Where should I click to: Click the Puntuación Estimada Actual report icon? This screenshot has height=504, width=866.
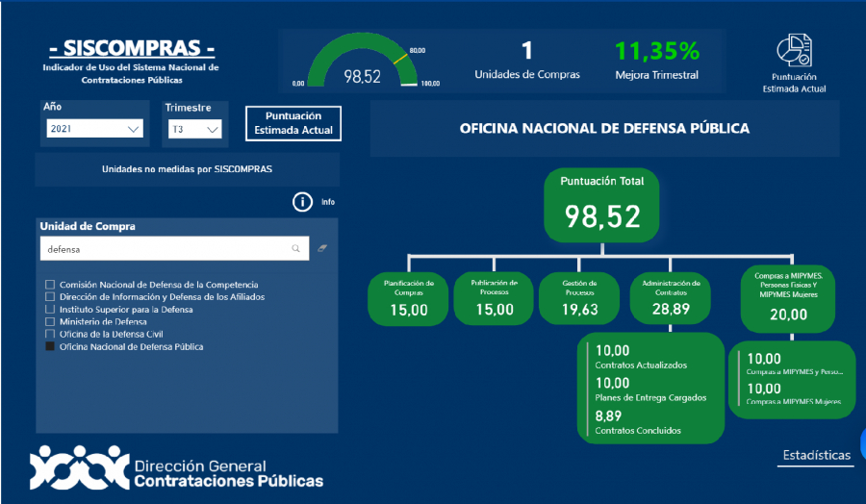(794, 51)
